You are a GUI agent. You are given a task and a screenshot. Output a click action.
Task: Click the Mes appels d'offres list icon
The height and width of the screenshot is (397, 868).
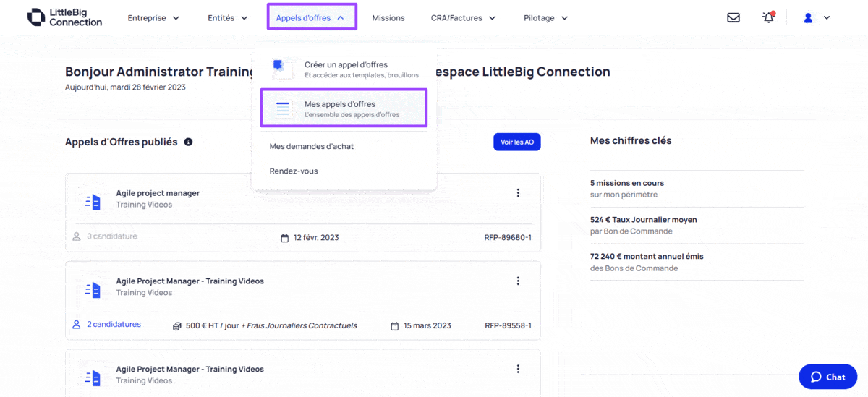[283, 109]
